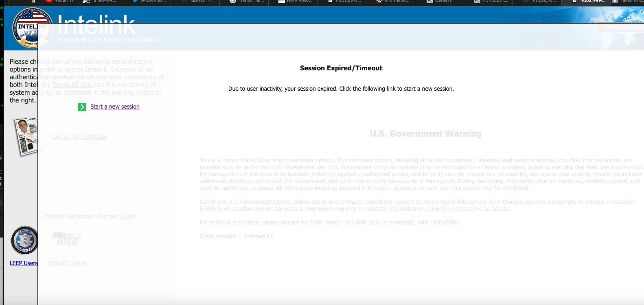Click the 'Driven by Mission, Enabled by Innovation' tagline

pos(107,40)
